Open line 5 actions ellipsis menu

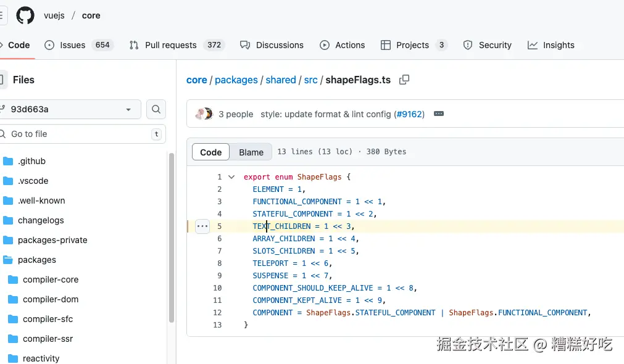[x=202, y=226]
